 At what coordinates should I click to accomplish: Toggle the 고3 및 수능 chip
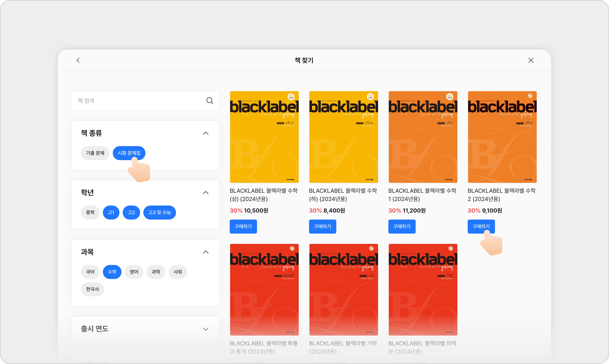coord(160,212)
